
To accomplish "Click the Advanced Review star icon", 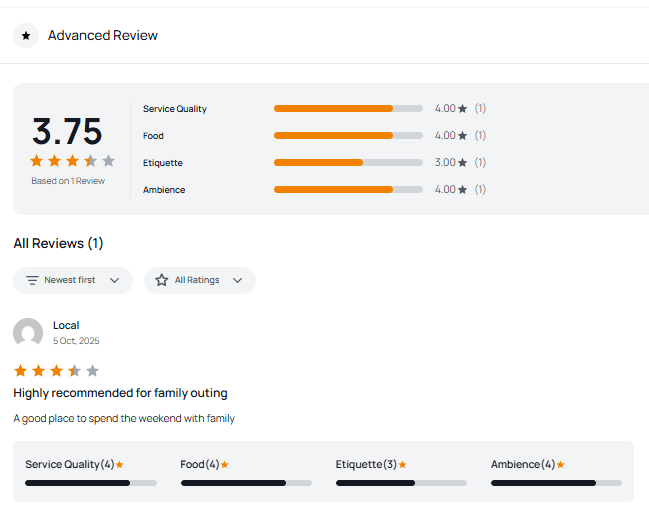I will pos(26,36).
